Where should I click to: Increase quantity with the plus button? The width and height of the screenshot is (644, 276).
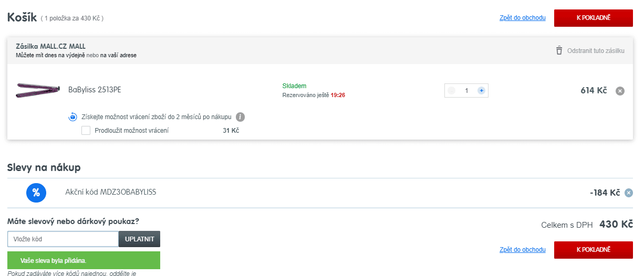coord(481,91)
